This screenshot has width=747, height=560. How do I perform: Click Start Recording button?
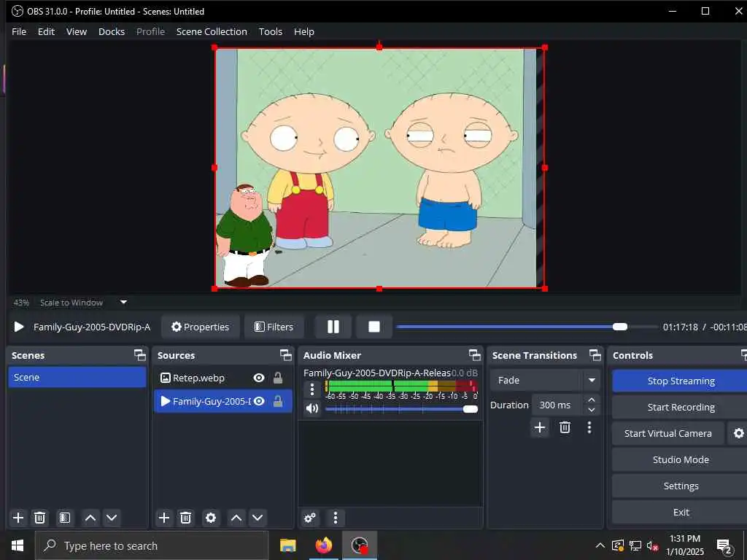tap(681, 407)
